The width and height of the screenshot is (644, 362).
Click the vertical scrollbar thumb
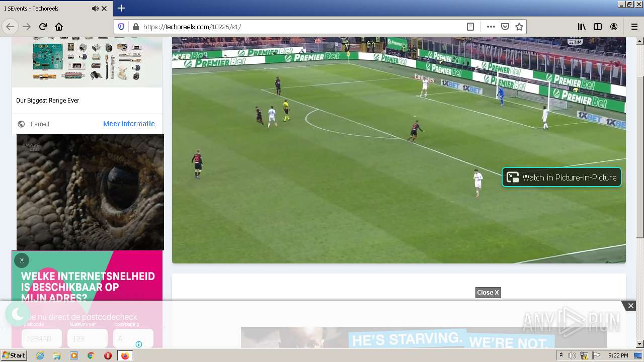(640, 157)
